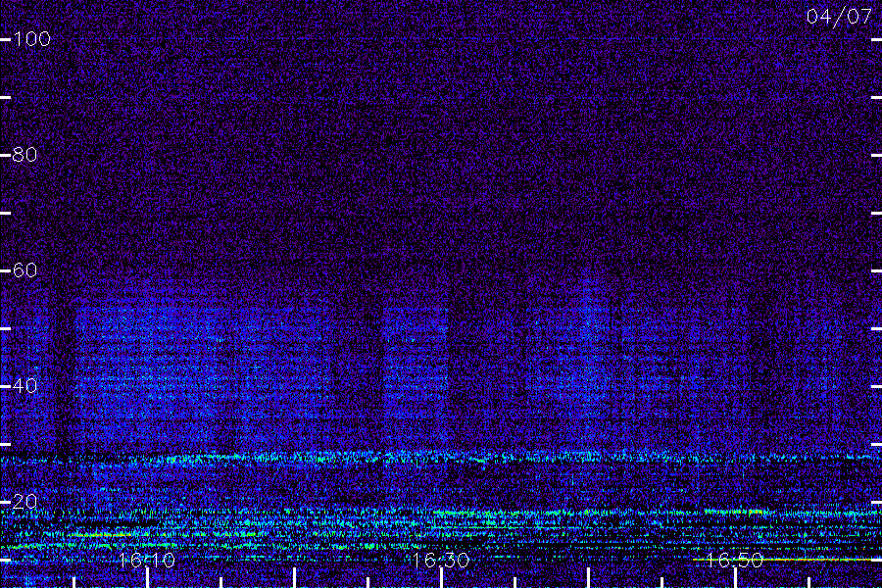Click the 40 frequency axis label
This screenshot has height=588, width=882.
coord(24,386)
